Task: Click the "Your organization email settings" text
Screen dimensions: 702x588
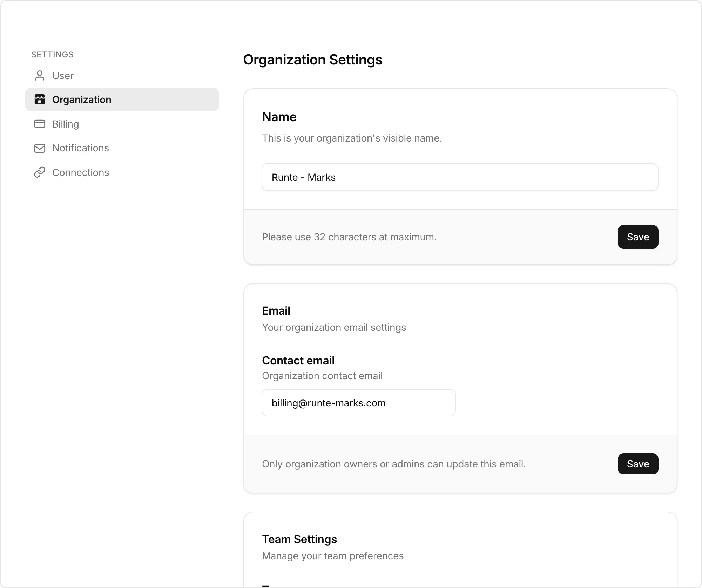Action: [x=334, y=328]
